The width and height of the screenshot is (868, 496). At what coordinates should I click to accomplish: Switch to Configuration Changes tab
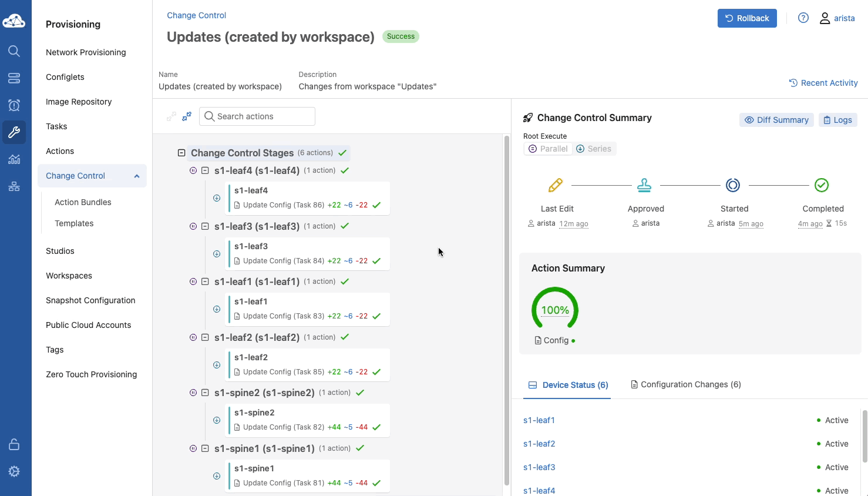click(685, 384)
